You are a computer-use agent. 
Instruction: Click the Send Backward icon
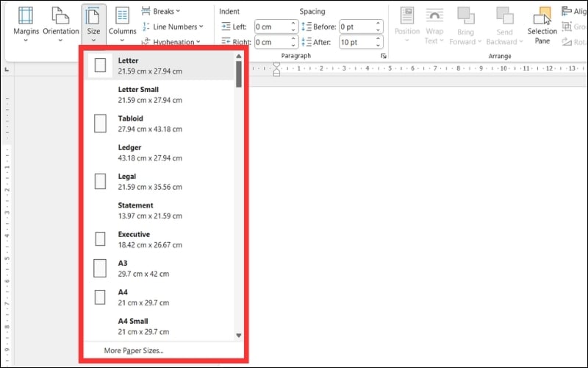505,15
